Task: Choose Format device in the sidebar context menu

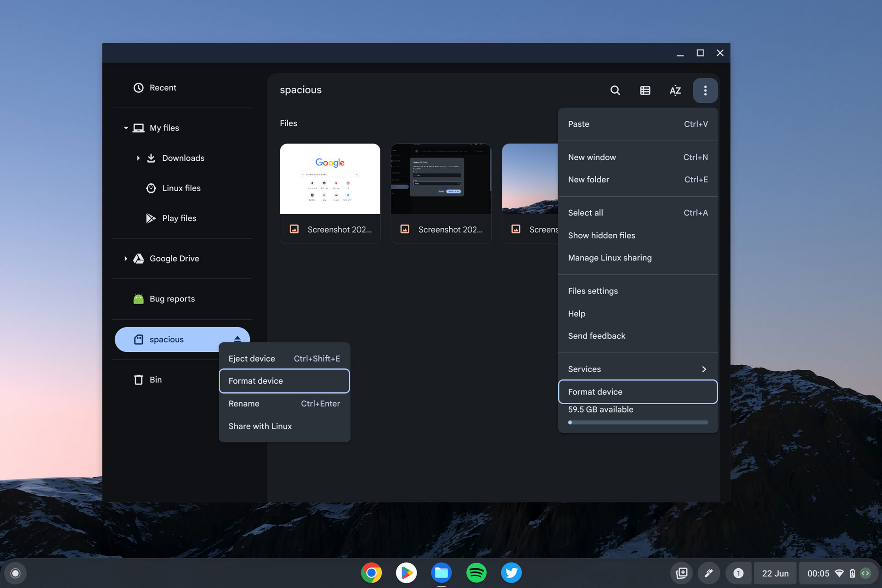Action: (x=284, y=381)
